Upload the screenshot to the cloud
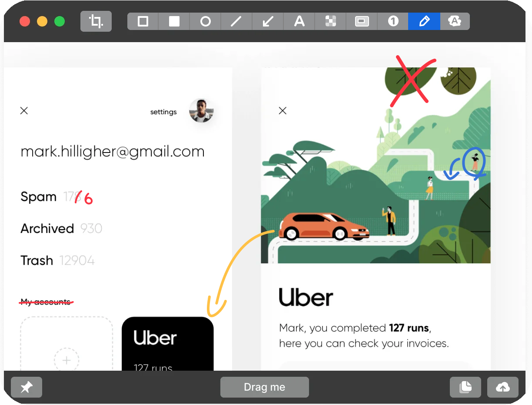Viewport: 532px width, 405px height. click(x=503, y=387)
